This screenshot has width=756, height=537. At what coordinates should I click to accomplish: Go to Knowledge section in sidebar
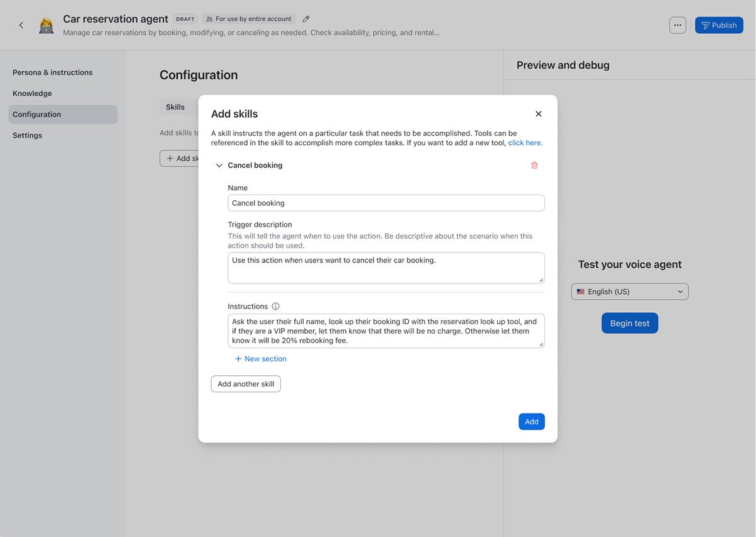click(x=32, y=93)
